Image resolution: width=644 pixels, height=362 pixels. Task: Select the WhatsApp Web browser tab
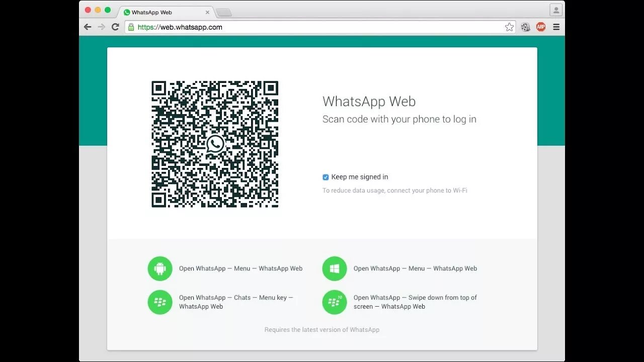coord(166,13)
